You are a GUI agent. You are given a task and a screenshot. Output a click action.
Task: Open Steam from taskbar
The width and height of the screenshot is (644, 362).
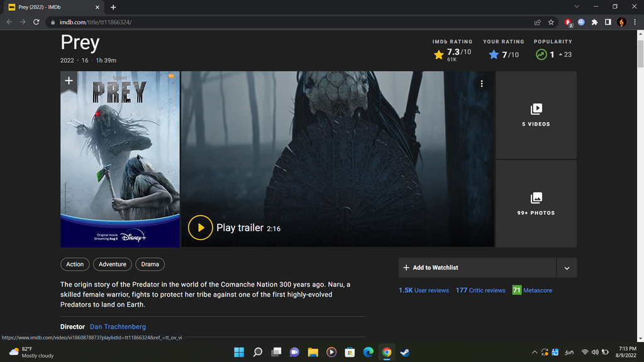click(406, 352)
